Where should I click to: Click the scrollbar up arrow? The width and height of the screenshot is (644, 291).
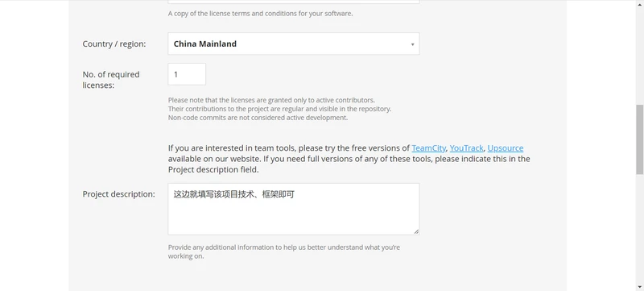tap(639, 3)
